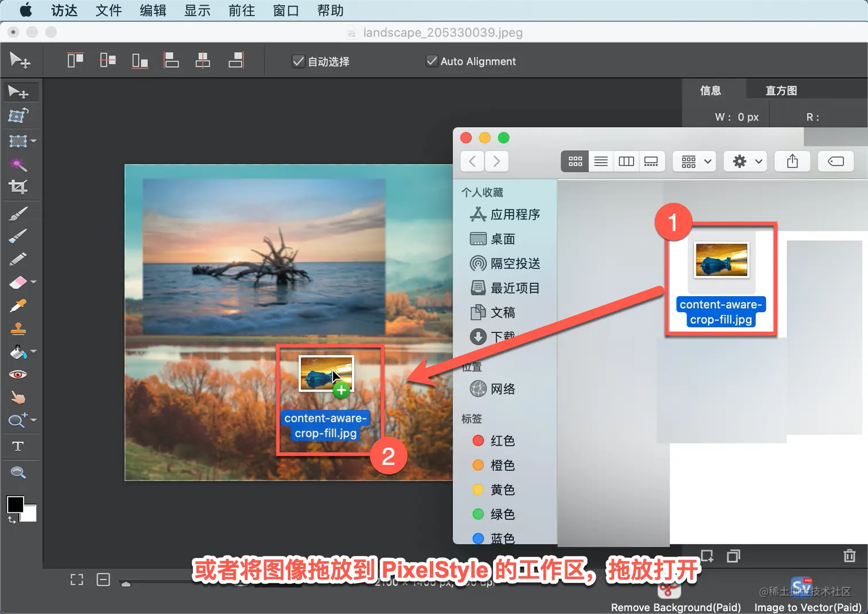Select the Paint Bucket tool
The width and height of the screenshot is (868, 614).
coord(18,351)
